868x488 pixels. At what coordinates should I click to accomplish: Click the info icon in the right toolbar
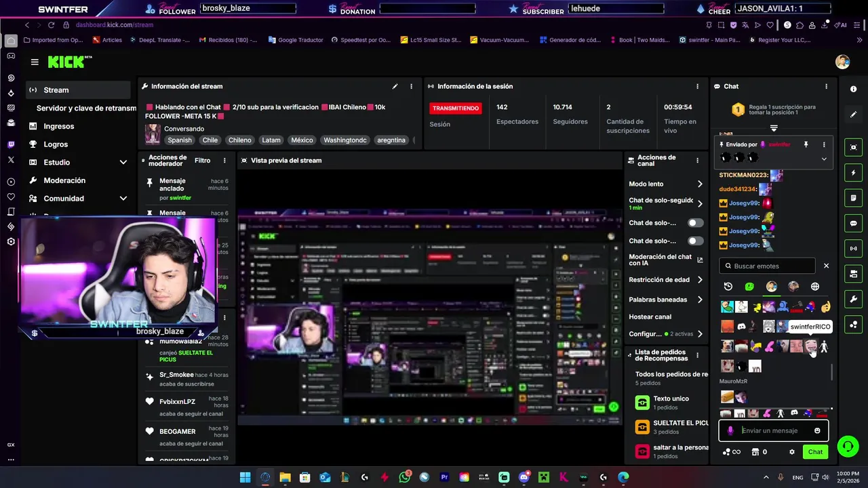click(x=853, y=89)
